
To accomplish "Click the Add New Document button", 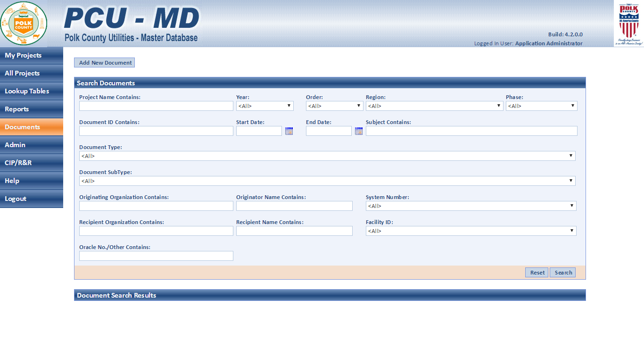I will point(105,63).
